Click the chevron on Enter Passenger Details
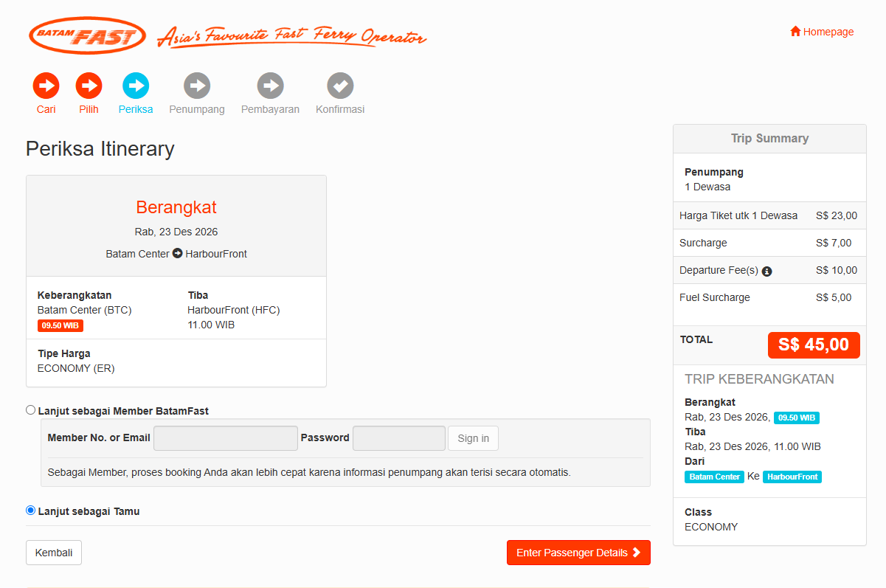The height and width of the screenshot is (588, 886). tap(637, 553)
